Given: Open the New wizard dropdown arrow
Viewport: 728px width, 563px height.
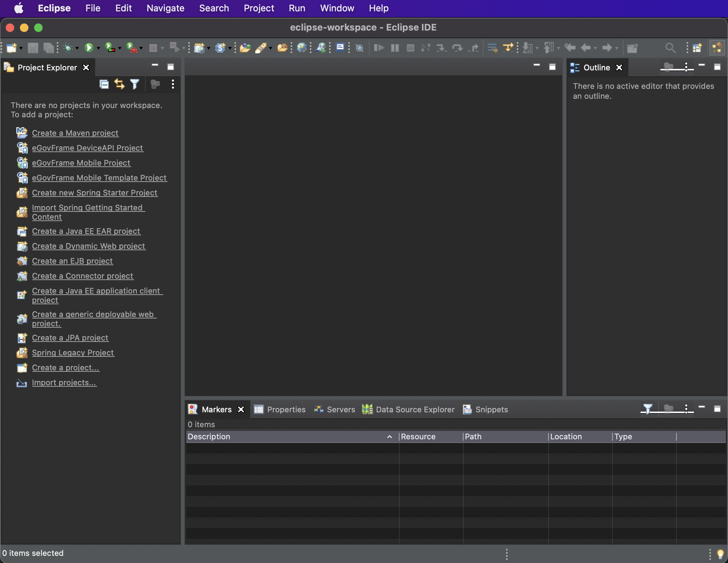Looking at the screenshot, I should 21,48.
